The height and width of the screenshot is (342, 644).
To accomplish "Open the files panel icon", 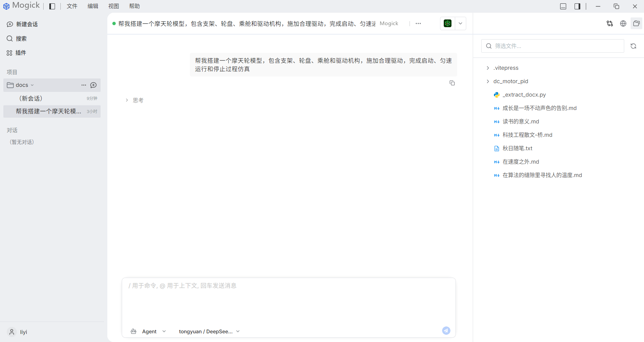I will pyautogui.click(x=636, y=23).
